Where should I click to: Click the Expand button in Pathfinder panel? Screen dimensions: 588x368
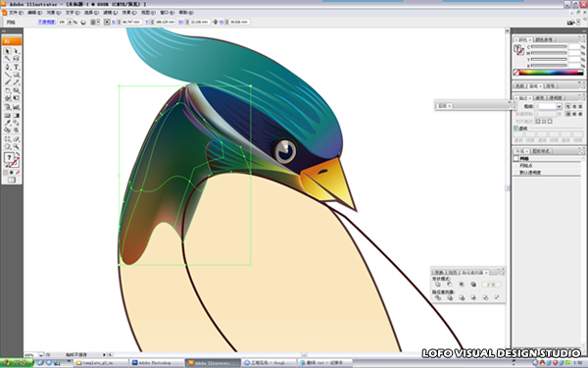pyautogui.click(x=491, y=285)
